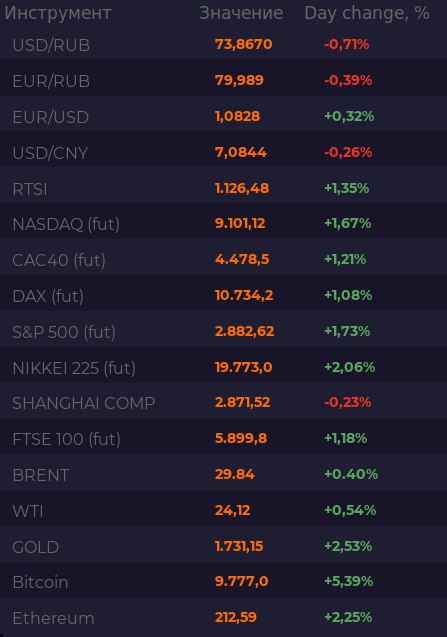Viewport: 447px width, 637px height.
Task: Open the SHANGHAI COMP index
Action: point(224,403)
